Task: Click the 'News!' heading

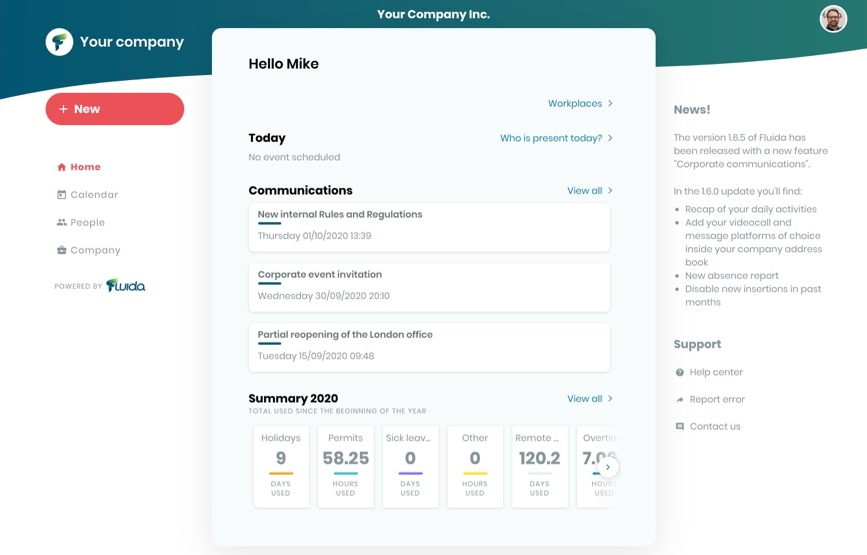Action: tap(692, 109)
